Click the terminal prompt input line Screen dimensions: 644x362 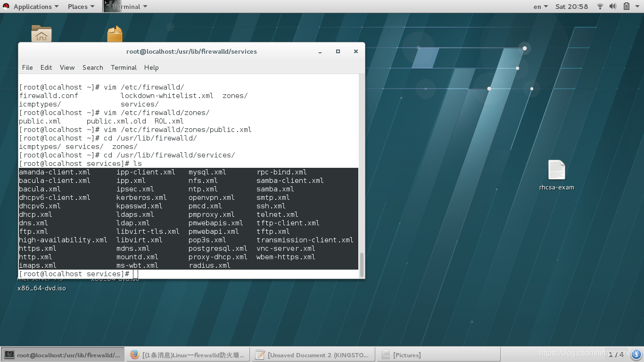pos(189,274)
